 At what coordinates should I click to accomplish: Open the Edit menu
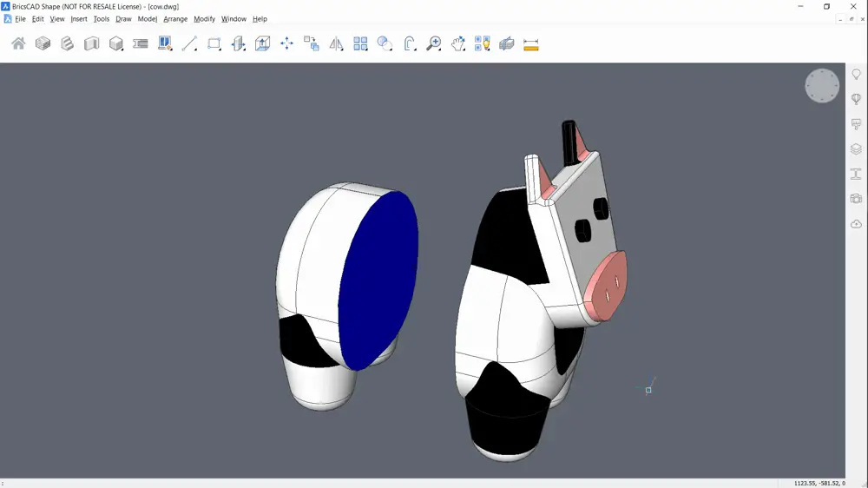[37, 19]
